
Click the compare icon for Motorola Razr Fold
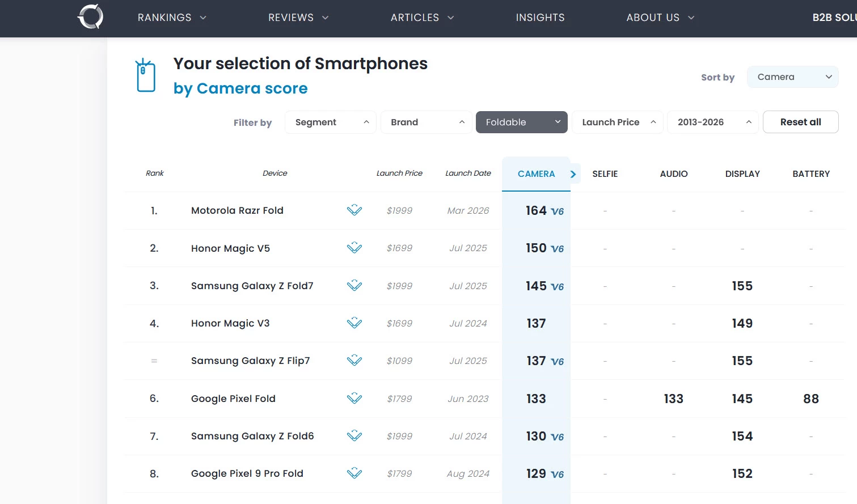tap(354, 210)
